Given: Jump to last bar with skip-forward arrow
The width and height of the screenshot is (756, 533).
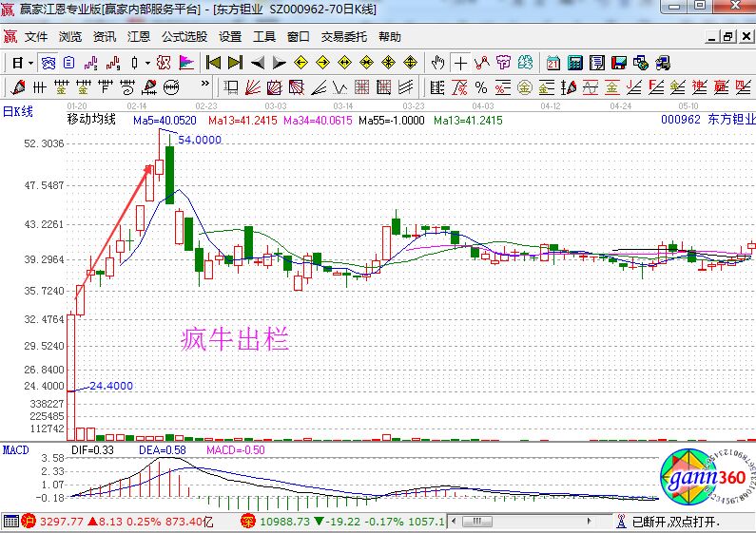Looking at the screenshot, I should coord(235,63).
